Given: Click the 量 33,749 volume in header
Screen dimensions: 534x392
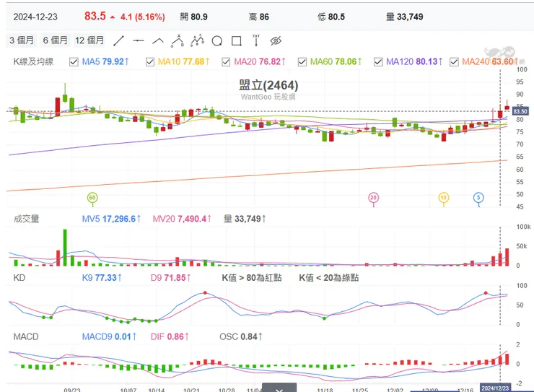Looking at the screenshot, I should coord(405,17).
